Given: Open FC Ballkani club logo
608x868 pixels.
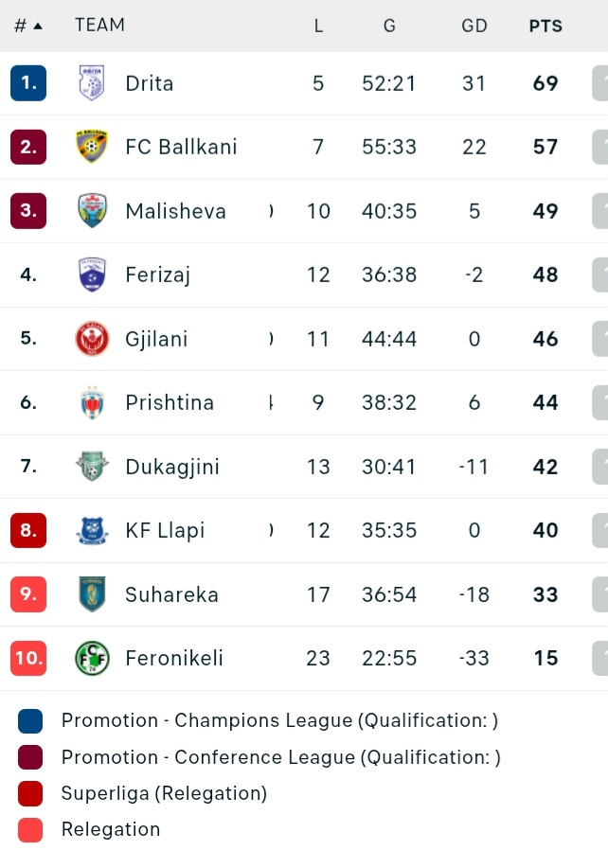Looking at the screenshot, I should [x=91, y=147].
